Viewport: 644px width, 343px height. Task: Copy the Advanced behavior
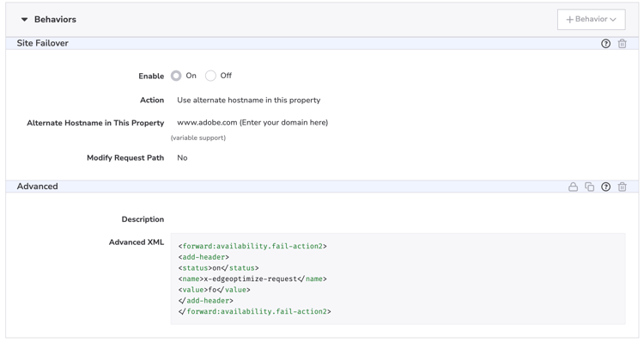(589, 187)
